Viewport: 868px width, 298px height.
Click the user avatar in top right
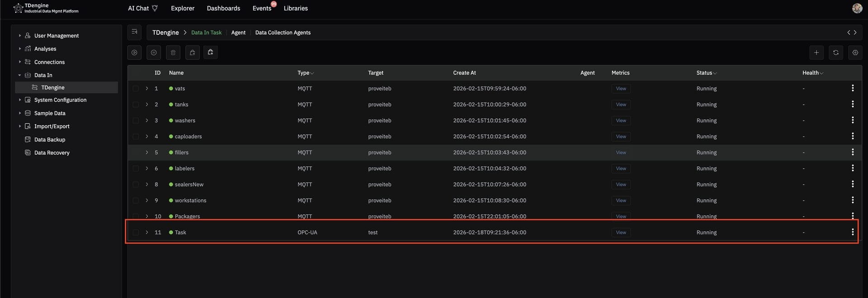coord(857,8)
